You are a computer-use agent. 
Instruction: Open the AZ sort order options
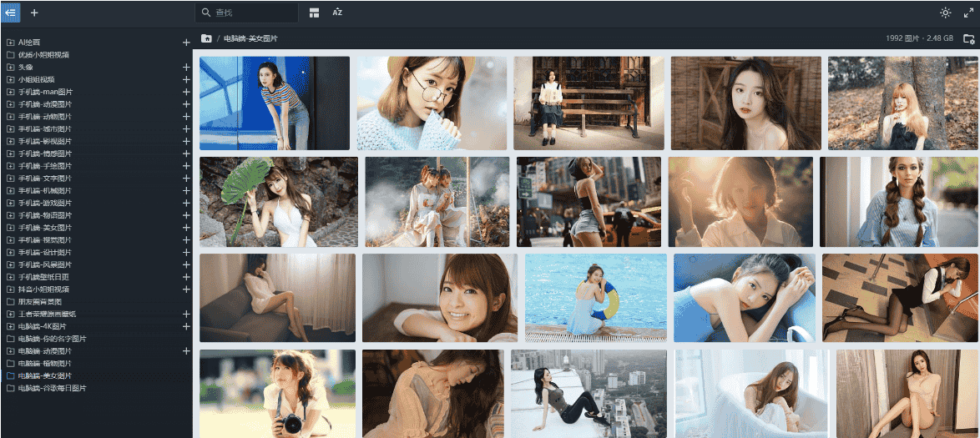tap(337, 13)
